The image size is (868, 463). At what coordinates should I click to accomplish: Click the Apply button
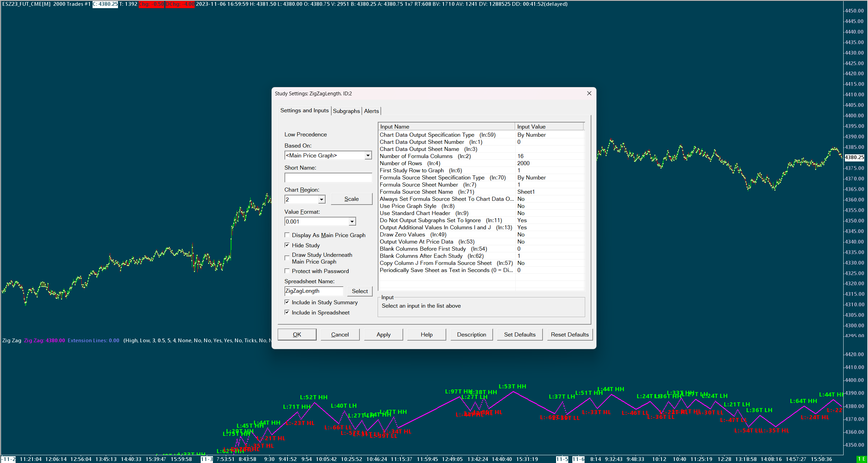tap(383, 334)
